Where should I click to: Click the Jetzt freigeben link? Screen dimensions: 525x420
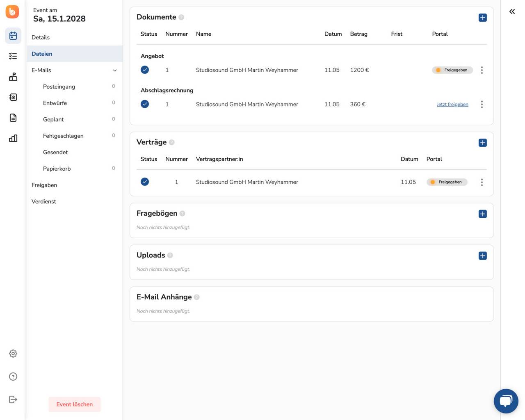click(452, 105)
